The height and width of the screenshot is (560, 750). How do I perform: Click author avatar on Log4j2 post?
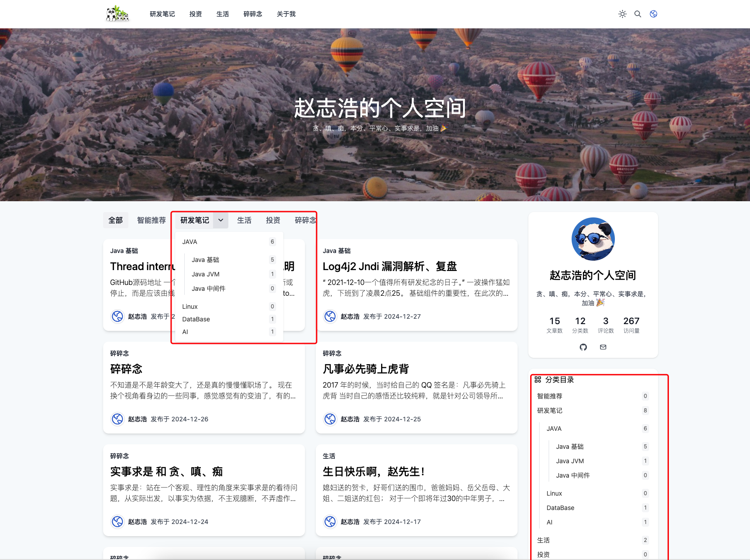pyautogui.click(x=330, y=316)
